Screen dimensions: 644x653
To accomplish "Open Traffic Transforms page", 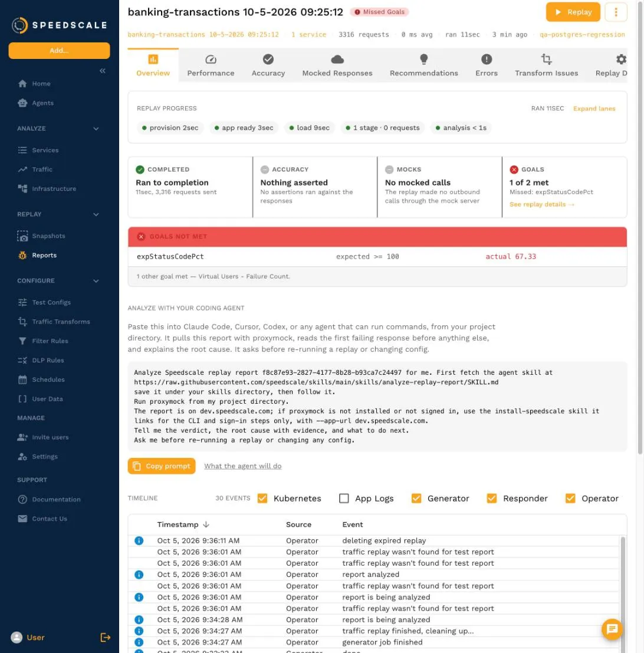I will [54, 322].
